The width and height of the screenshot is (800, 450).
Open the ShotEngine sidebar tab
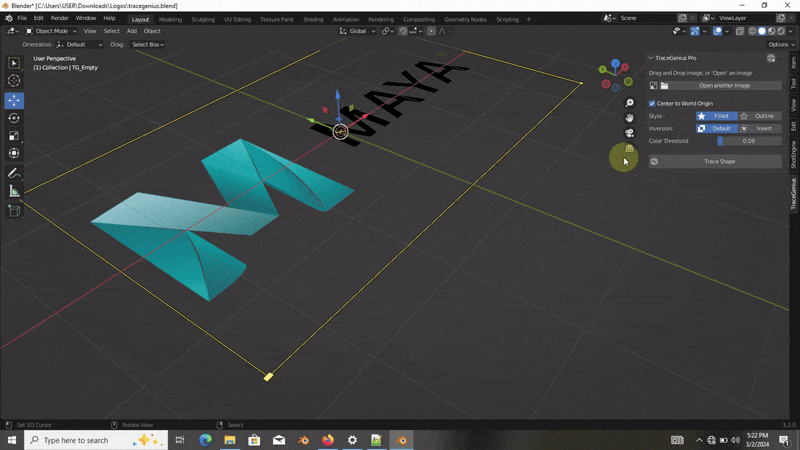pyautogui.click(x=793, y=155)
